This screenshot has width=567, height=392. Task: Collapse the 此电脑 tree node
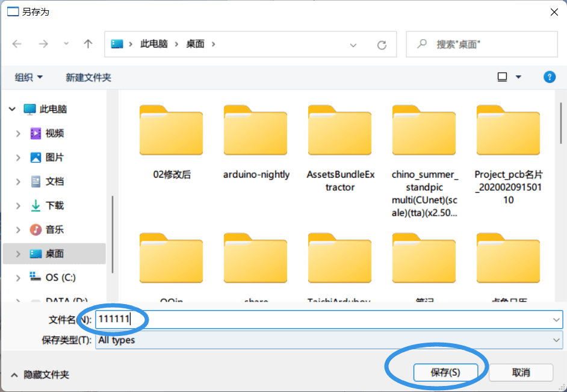tap(12, 109)
